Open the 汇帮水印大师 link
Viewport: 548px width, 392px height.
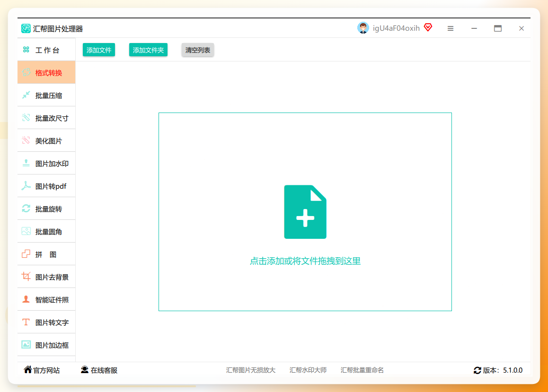(308, 370)
